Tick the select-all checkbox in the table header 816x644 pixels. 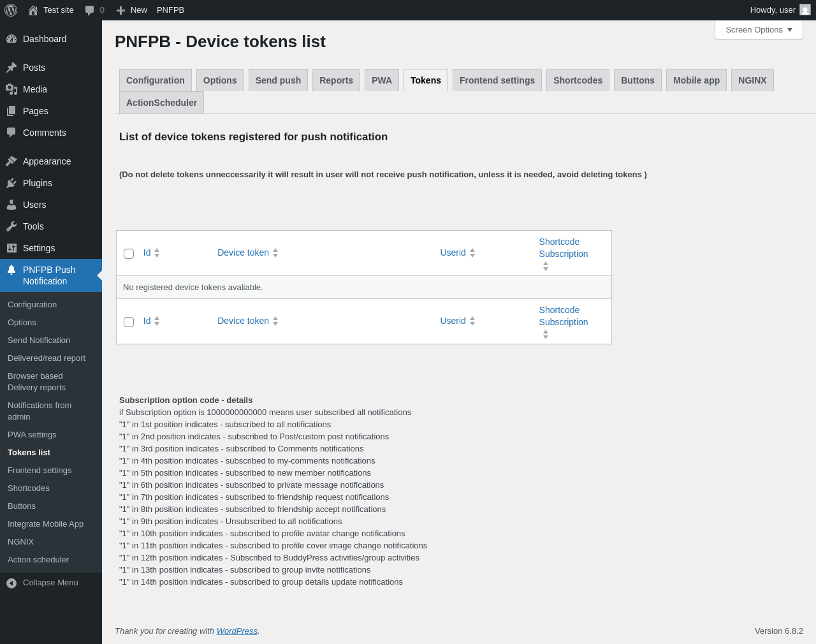[129, 254]
